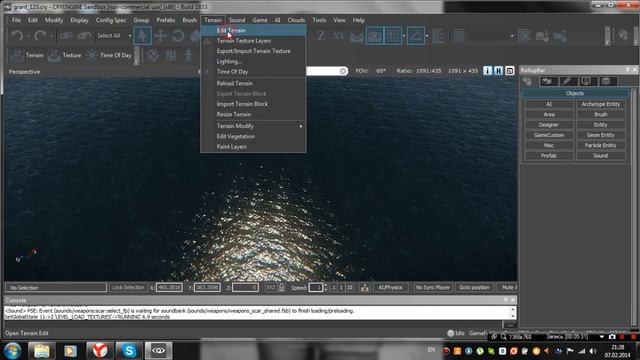Clear the viewport search field

pyautogui.click(x=343, y=71)
